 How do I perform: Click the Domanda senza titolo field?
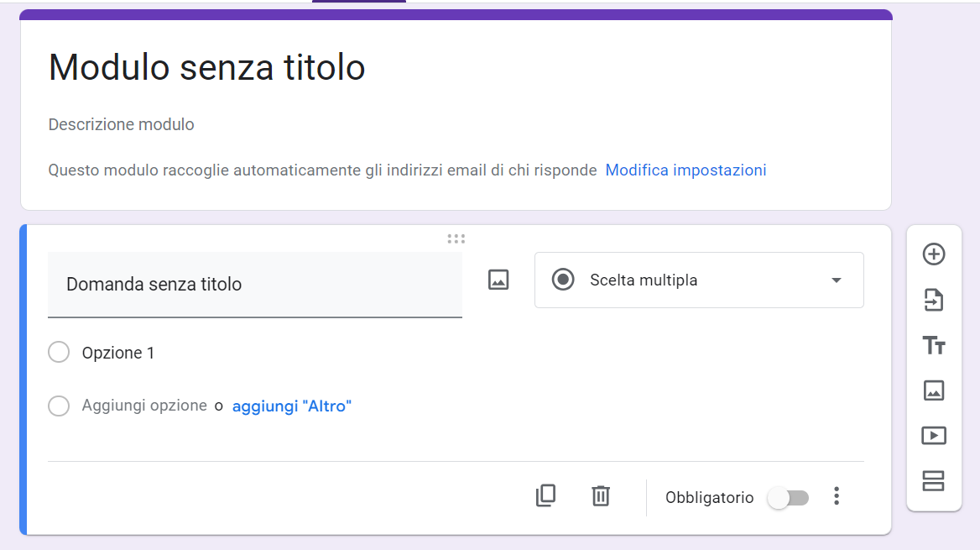pyautogui.click(x=255, y=285)
